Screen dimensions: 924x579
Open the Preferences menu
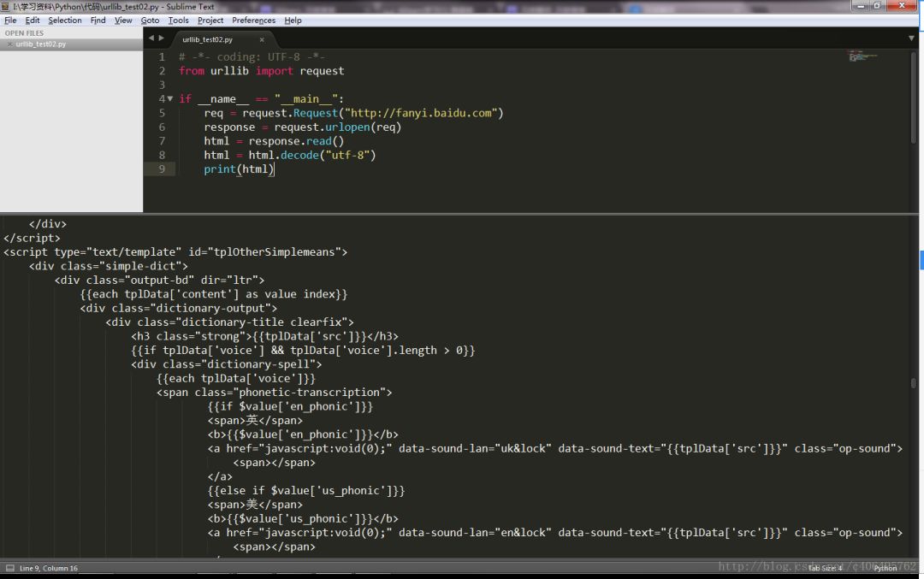coord(253,20)
